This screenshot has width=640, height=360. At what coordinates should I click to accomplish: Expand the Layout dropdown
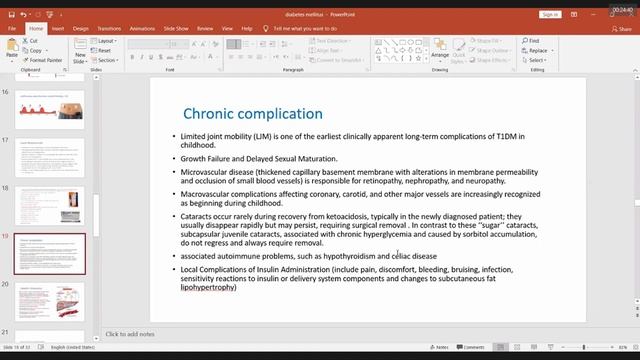coord(104,41)
